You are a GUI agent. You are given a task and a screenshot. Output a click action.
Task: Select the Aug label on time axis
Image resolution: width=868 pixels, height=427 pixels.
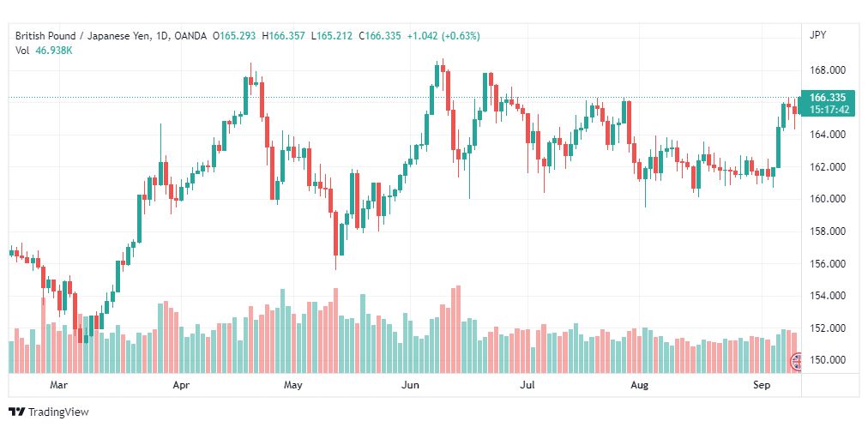click(x=640, y=385)
